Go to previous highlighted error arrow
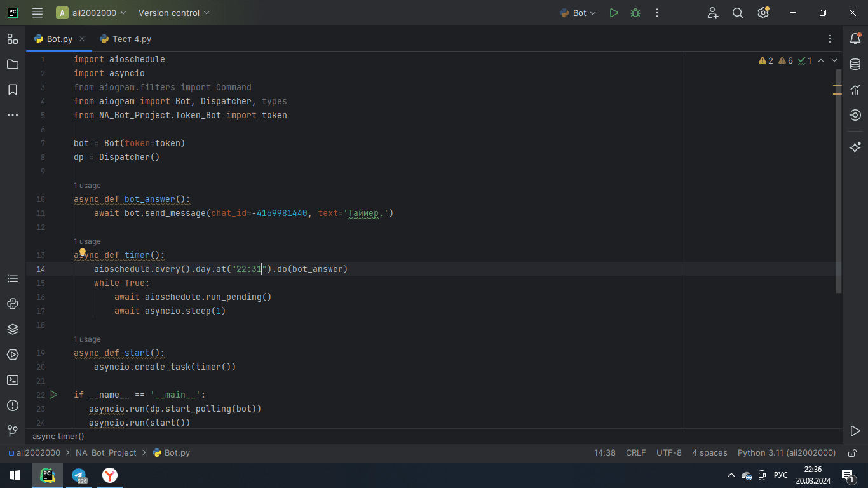 821,61
